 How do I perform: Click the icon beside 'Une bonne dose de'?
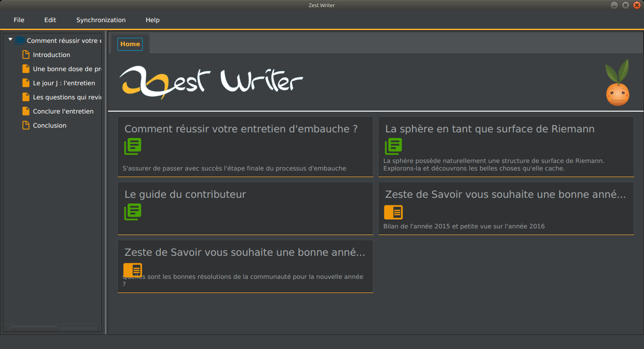pos(26,69)
